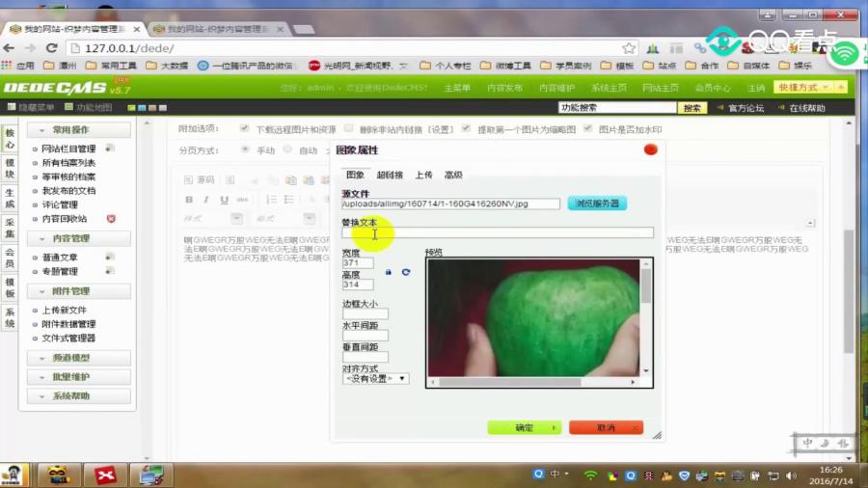
Task: Switch to the 上传 tab
Action: (x=423, y=175)
